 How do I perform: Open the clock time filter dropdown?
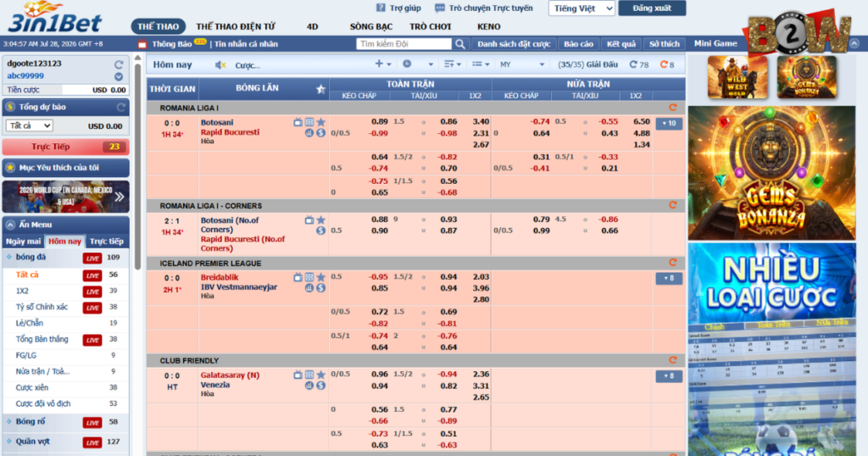click(418, 64)
